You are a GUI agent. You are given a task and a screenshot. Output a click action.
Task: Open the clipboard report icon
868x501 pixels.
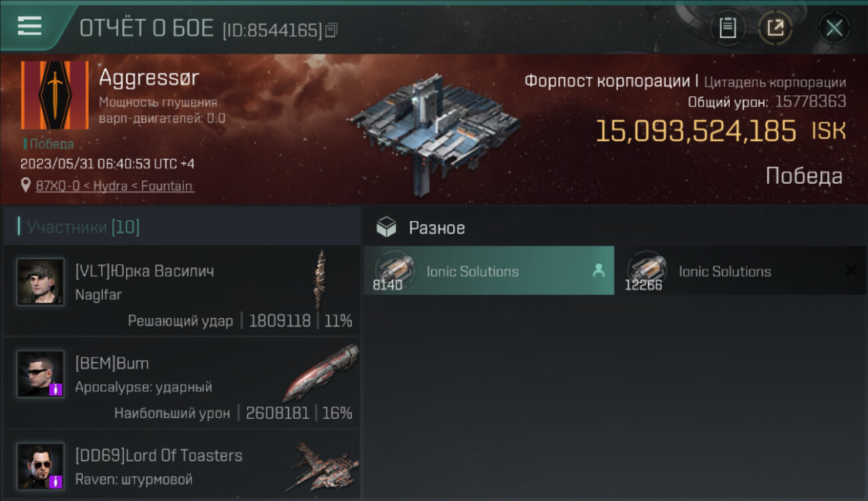[x=727, y=28]
